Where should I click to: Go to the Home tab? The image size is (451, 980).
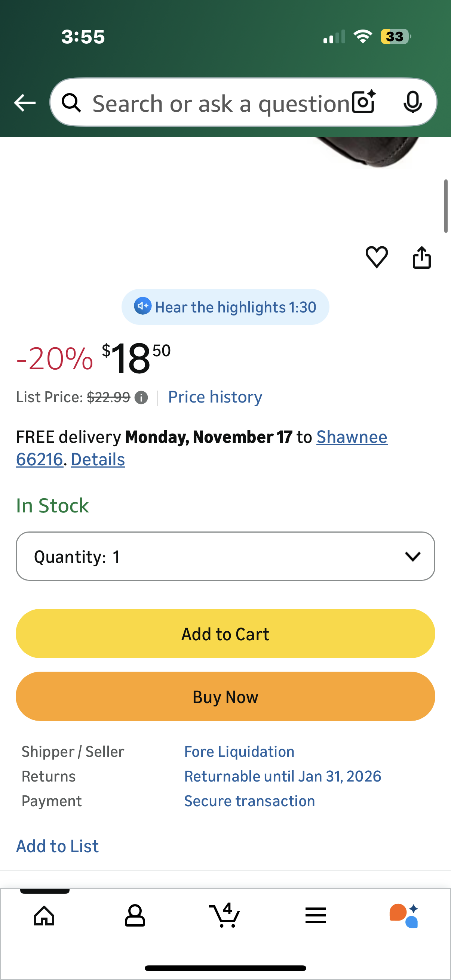[x=45, y=915]
